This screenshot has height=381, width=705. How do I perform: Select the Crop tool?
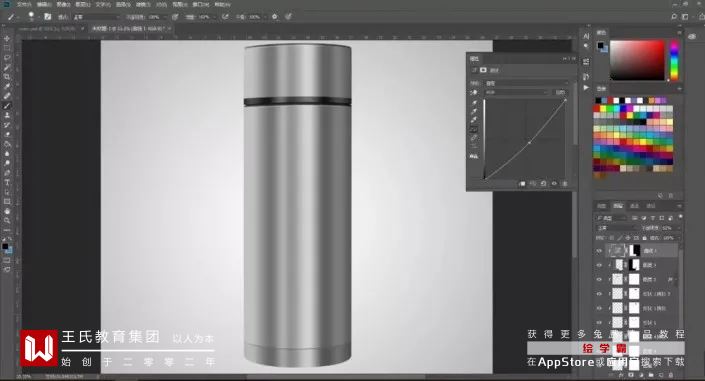(7, 77)
